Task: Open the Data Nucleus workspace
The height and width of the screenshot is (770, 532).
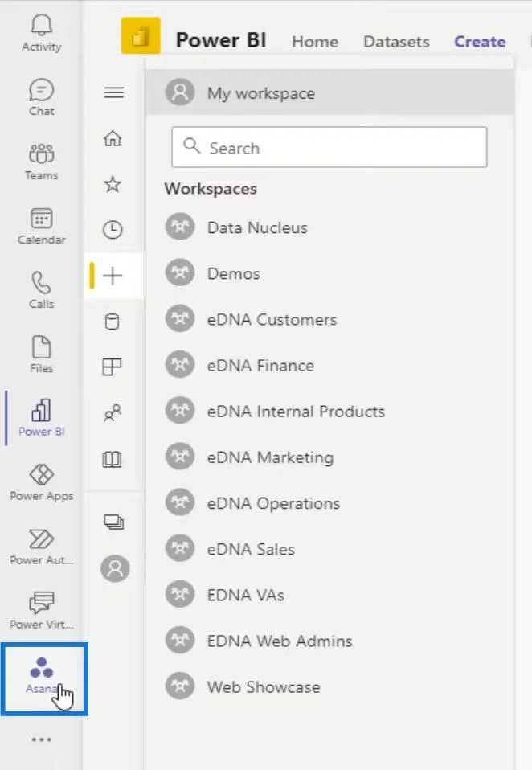Action: 329,227
